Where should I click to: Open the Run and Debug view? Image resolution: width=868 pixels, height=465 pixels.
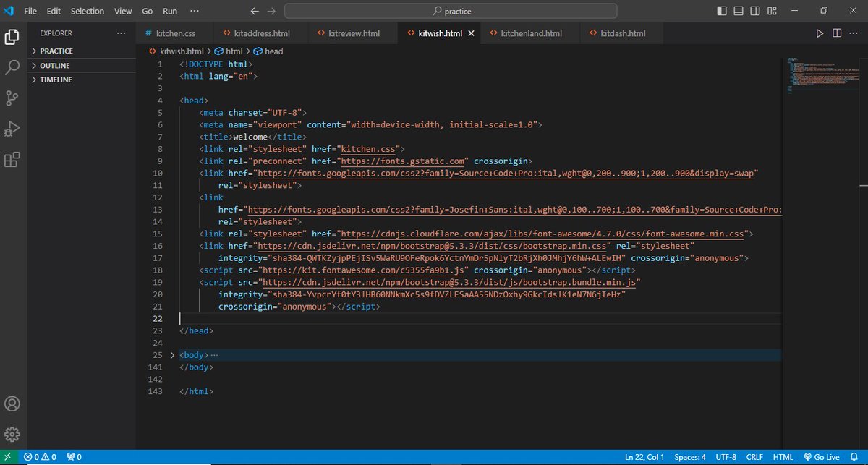tap(12, 129)
